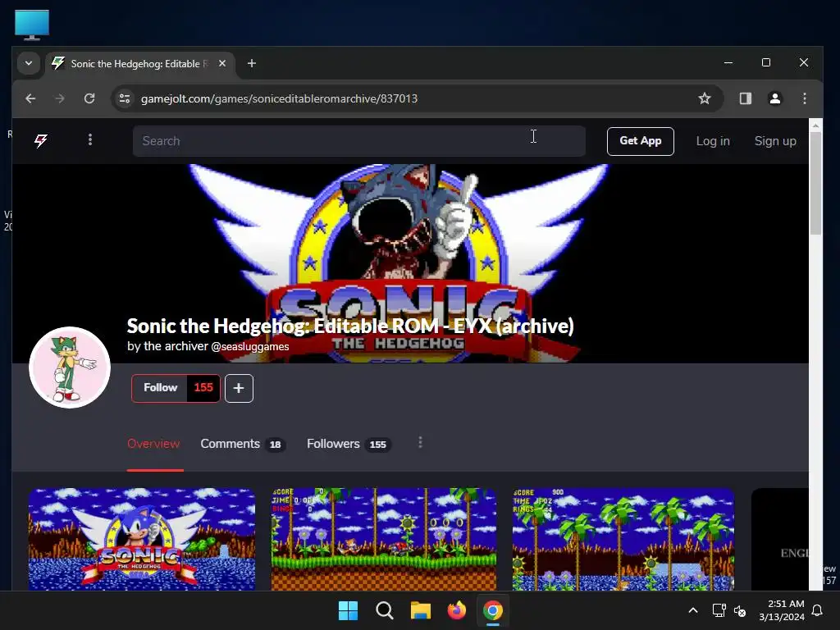
Task: Click the plus button beside Follow
Action: click(x=239, y=388)
